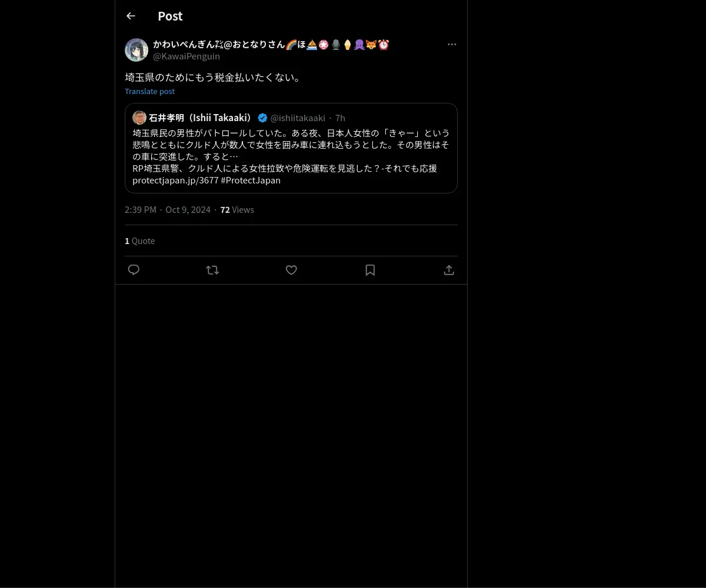The image size is (706, 588).
Task: Open the Oct 9, 2024 post timestamp
Action: [x=188, y=209]
